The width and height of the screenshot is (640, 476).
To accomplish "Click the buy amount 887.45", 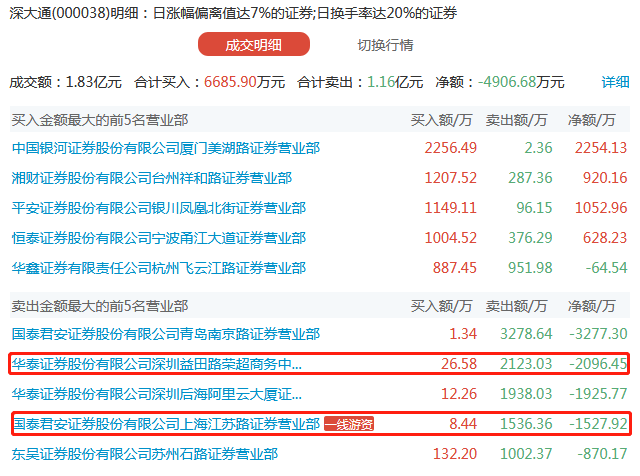I will point(455,268).
